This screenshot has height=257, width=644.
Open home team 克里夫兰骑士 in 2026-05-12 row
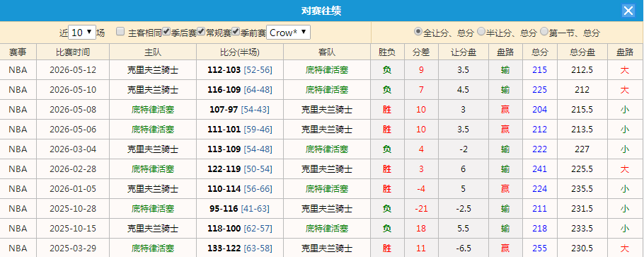pyautogui.click(x=153, y=70)
